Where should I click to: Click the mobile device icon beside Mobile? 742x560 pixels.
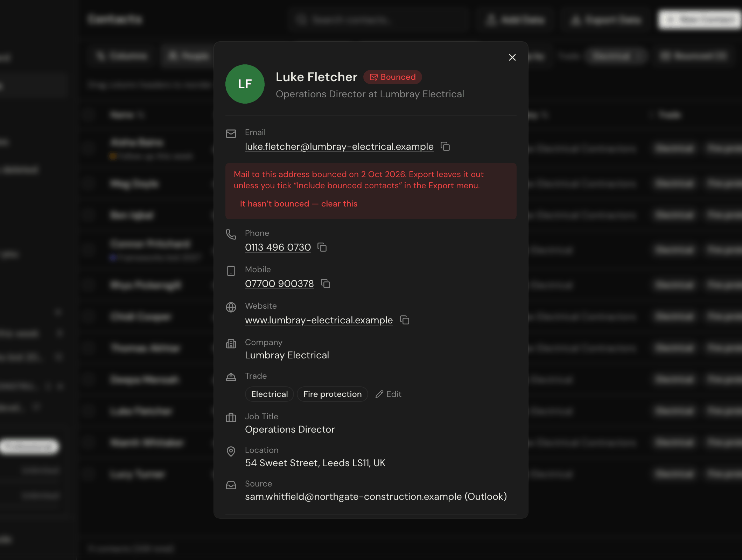tap(231, 271)
